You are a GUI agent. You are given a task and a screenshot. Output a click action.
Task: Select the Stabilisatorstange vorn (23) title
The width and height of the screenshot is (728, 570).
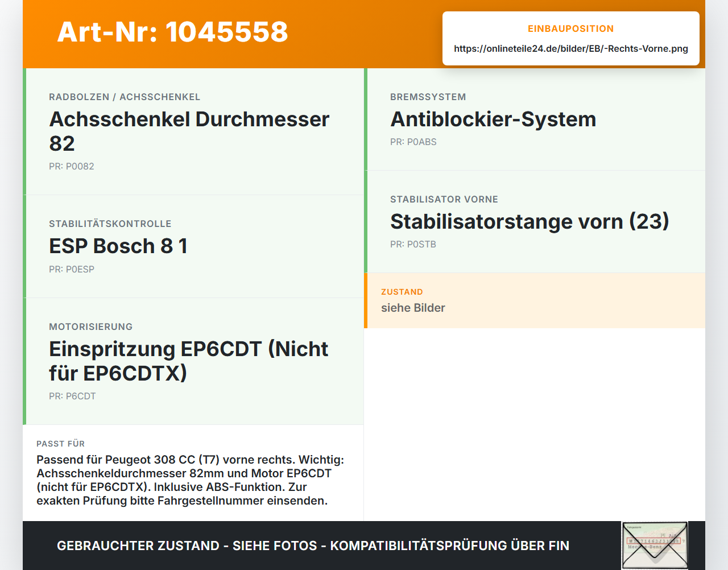[530, 222]
